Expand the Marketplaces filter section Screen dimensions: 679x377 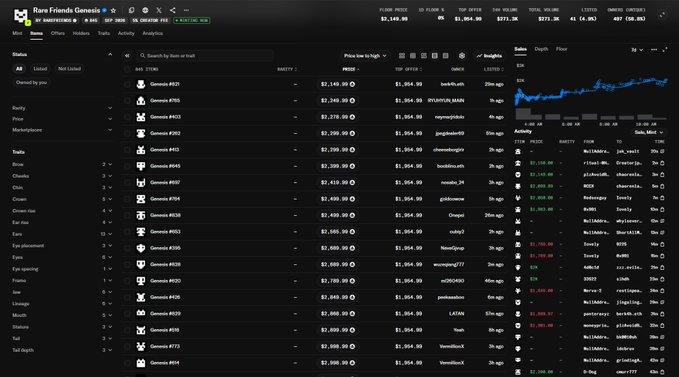tap(62, 130)
